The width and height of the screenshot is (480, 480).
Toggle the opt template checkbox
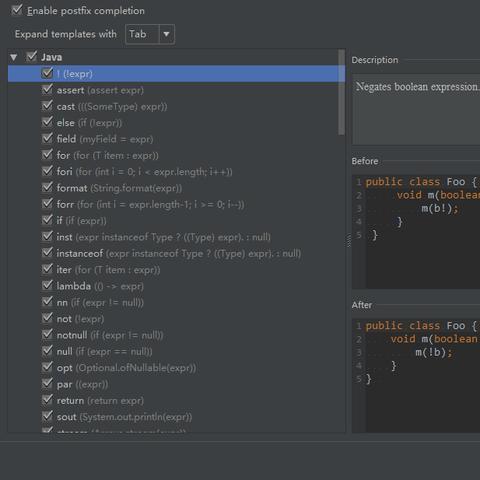click(x=47, y=367)
